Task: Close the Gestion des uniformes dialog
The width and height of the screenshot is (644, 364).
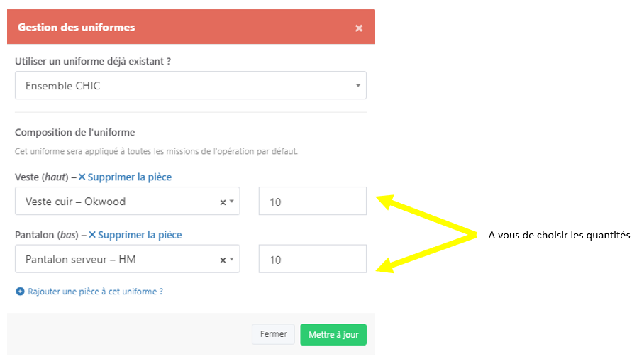Action: pyautogui.click(x=359, y=28)
